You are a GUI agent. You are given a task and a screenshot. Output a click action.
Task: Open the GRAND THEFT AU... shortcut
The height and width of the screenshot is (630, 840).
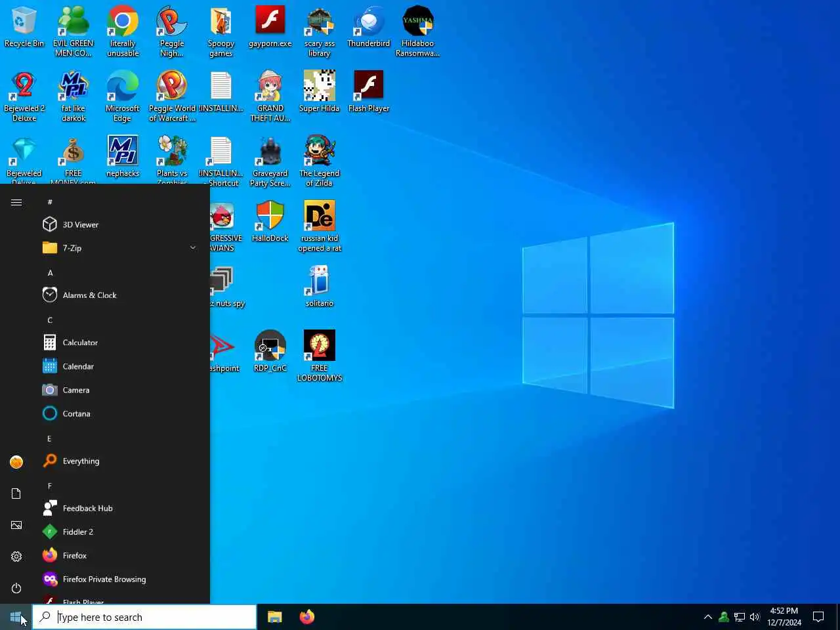pos(270,96)
